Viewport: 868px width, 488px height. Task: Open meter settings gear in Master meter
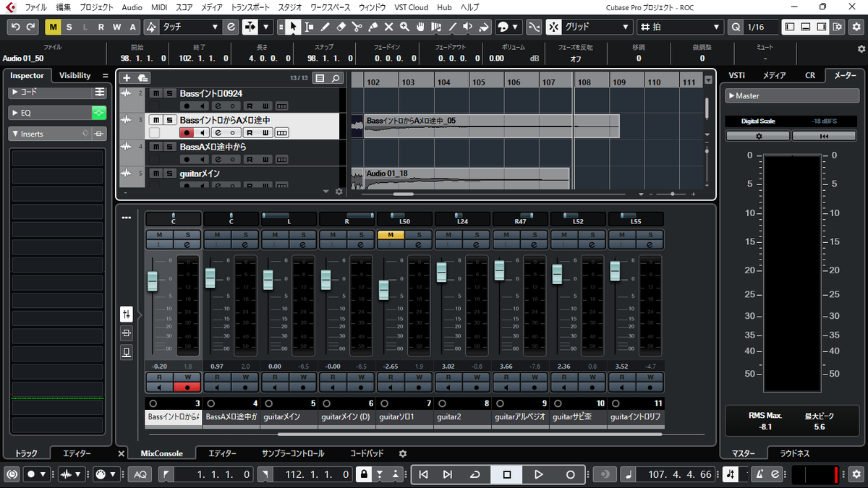tap(758, 136)
